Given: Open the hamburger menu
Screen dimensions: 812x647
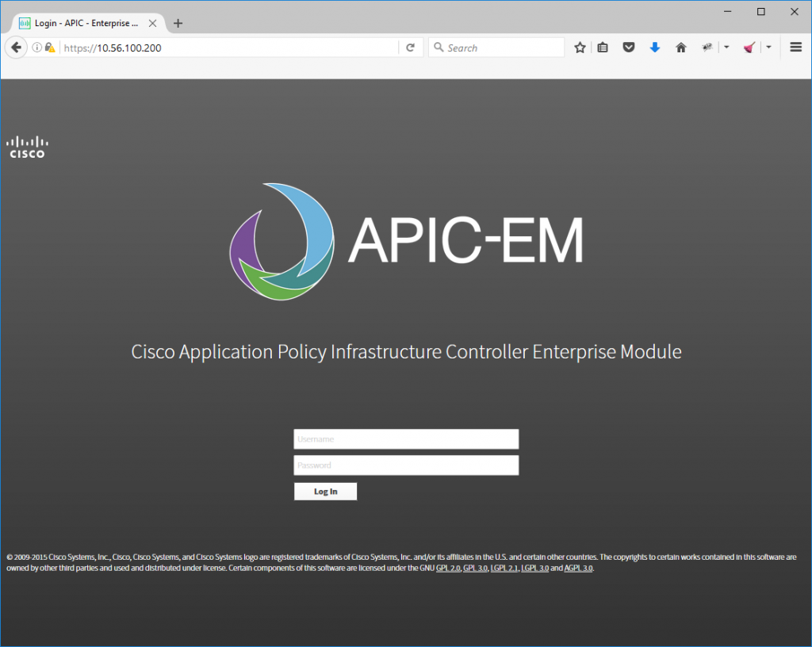Looking at the screenshot, I should [795, 47].
